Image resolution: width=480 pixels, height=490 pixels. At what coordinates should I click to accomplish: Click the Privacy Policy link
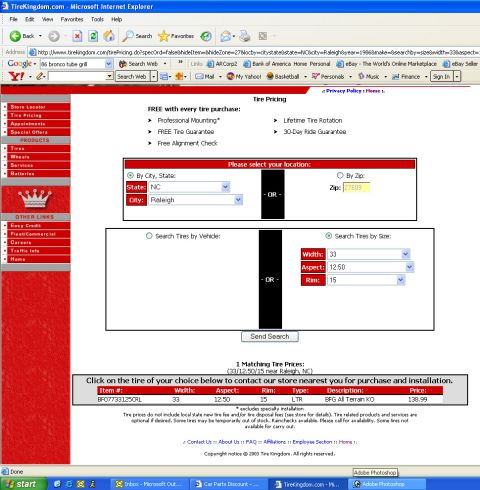pyautogui.click(x=343, y=91)
